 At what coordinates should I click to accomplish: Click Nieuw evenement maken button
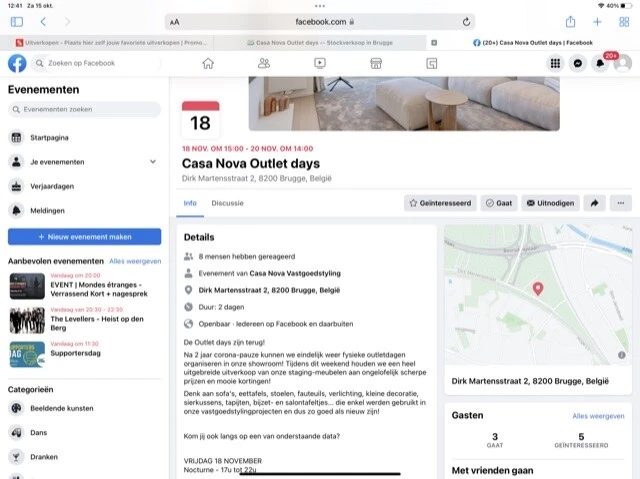point(84,237)
